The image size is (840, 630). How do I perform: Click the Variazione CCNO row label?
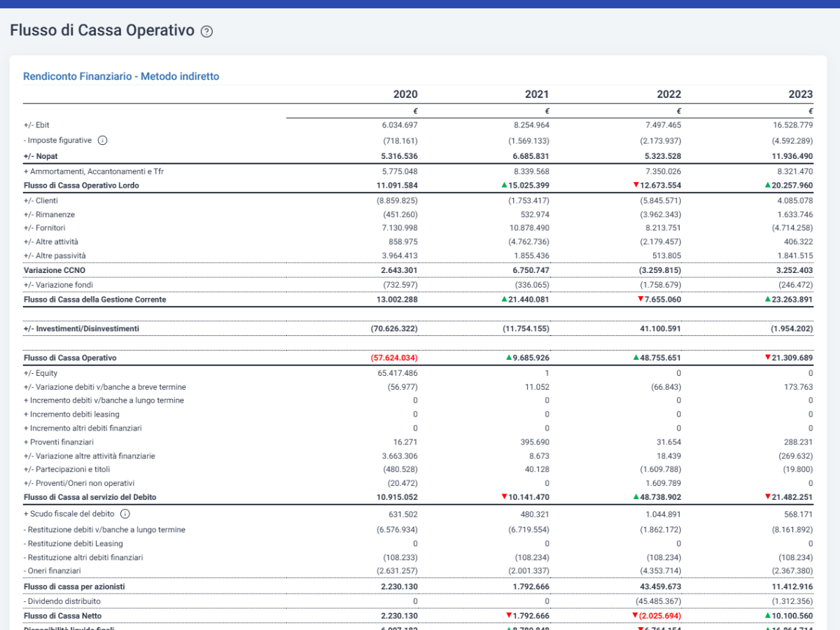coord(55,270)
